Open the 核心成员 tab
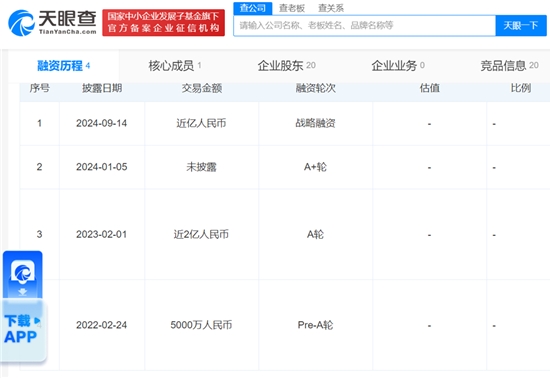550x378 pixels. pyautogui.click(x=175, y=66)
